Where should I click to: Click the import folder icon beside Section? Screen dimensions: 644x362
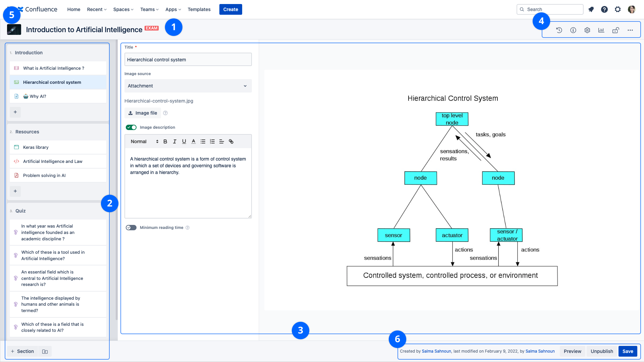[45, 351]
